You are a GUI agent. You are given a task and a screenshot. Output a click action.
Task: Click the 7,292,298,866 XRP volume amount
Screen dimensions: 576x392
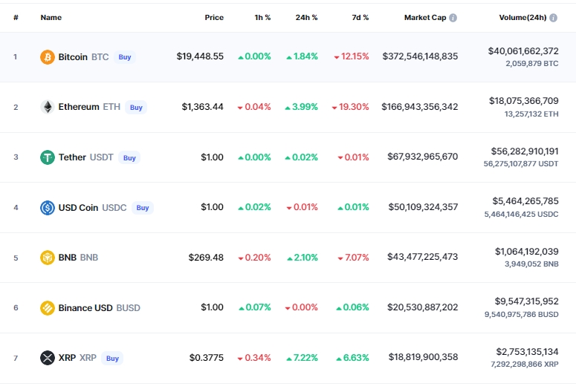click(525, 365)
